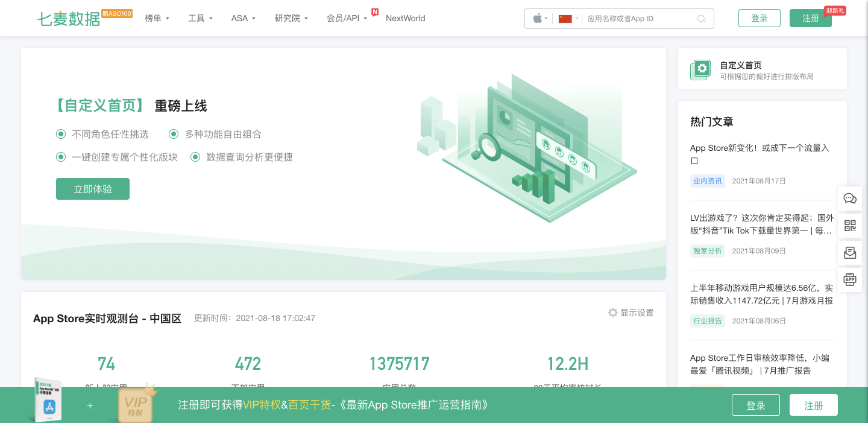Click the 自定义首页 gear icon
This screenshot has height=423, width=868.
pos(700,69)
